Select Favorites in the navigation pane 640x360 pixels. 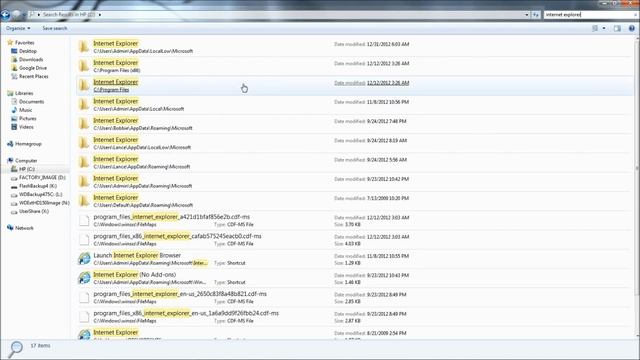click(21, 42)
